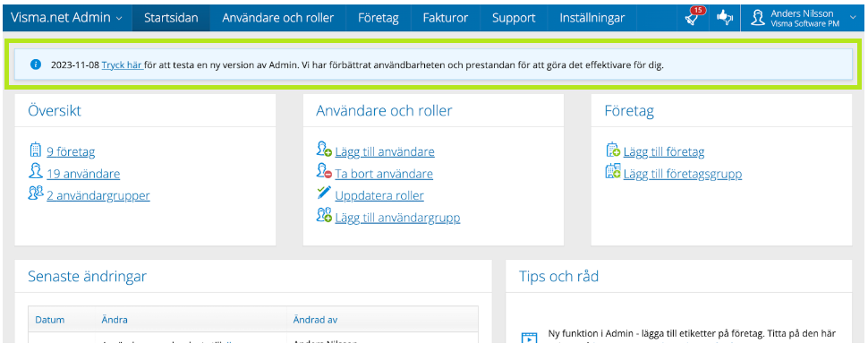Go to Startsidan tab
868x352 pixels.
171,18
